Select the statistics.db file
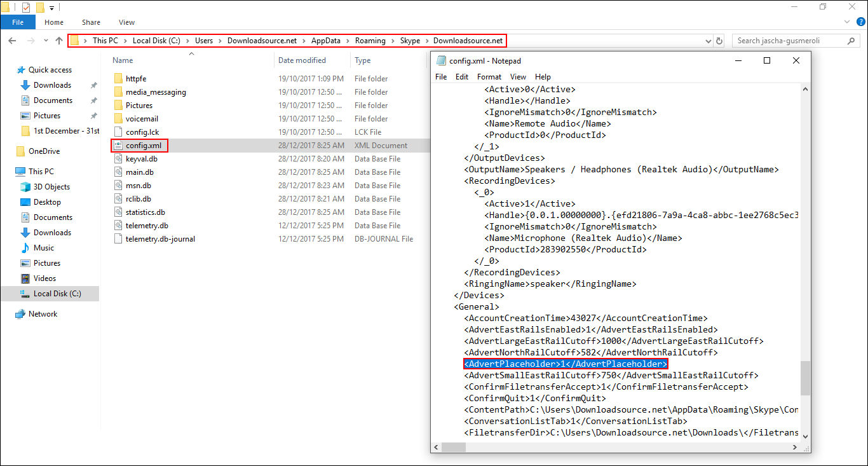868x466 pixels. click(146, 212)
